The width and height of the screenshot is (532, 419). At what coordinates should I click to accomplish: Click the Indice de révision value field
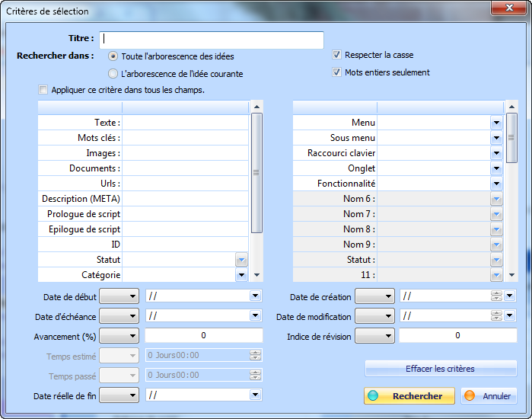pyautogui.click(x=457, y=335)
